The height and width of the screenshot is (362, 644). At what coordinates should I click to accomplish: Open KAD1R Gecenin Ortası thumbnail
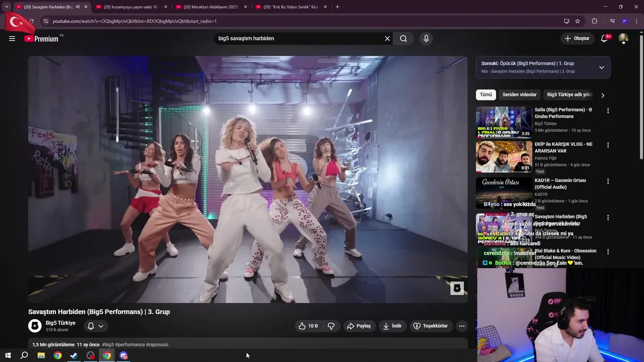[x=504, y=193]
